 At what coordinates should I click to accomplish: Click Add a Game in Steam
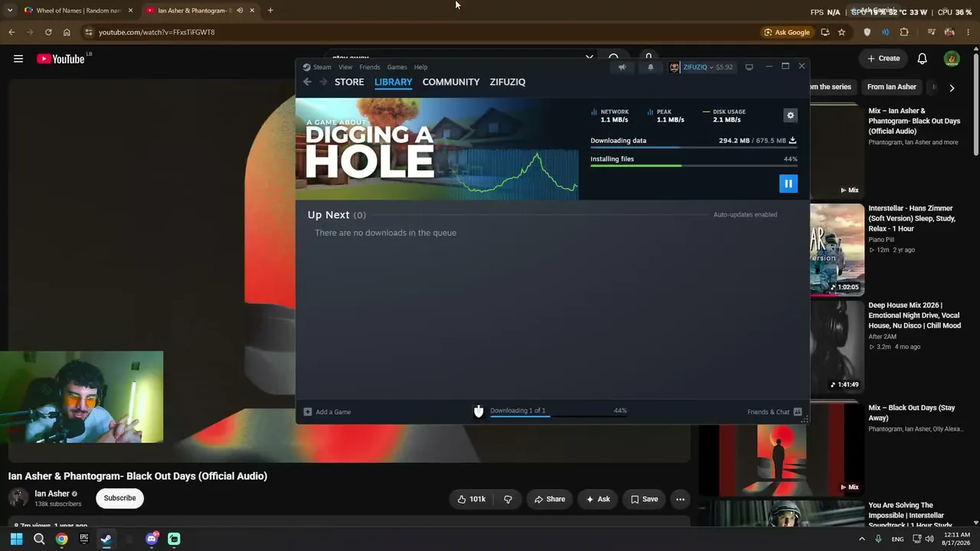[328, 412]
